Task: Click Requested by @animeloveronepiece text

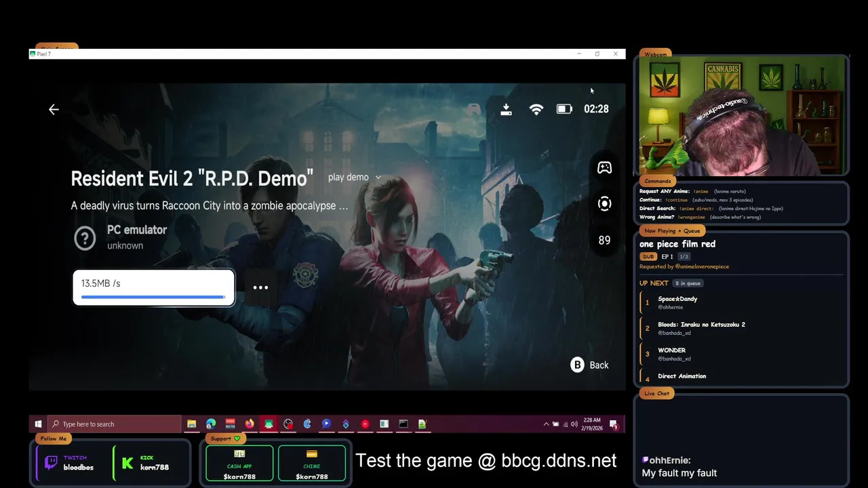Action: (x=684, y=267)
